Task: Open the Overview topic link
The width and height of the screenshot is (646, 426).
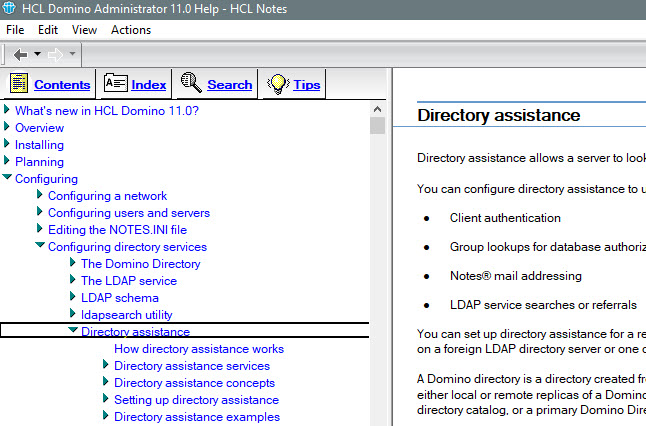Action: coord(40,128)
